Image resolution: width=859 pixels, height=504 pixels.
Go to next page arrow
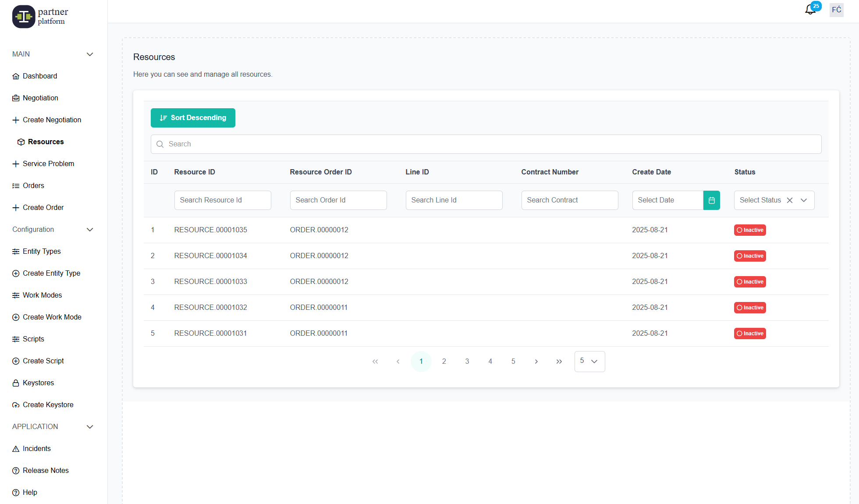tap(536, 362)
